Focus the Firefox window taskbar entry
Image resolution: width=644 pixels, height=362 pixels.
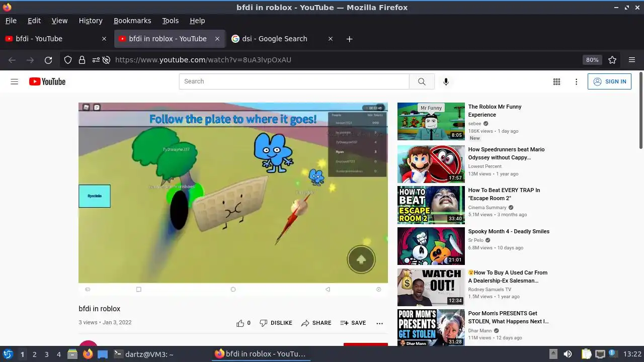pos(260,354)
